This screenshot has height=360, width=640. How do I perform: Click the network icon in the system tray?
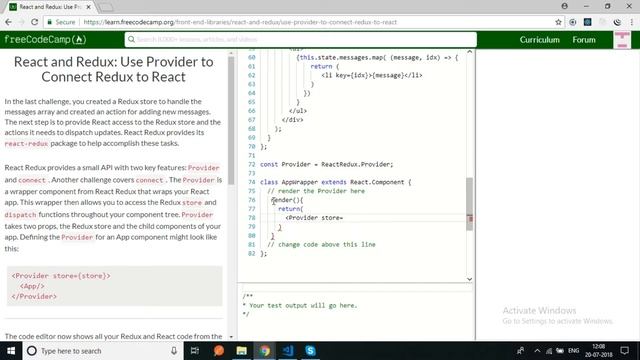point(549,351)
